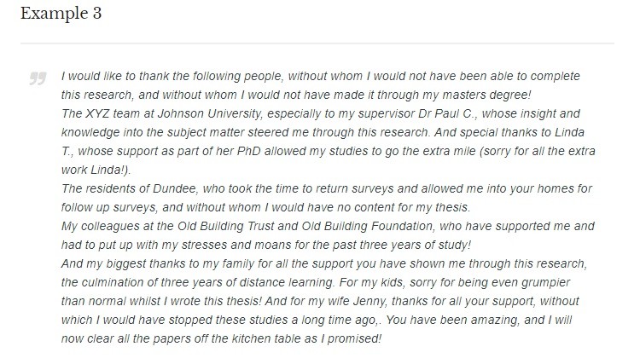Click the horizontal divider below the heading

pyautogui.click(x=317, y=43)
